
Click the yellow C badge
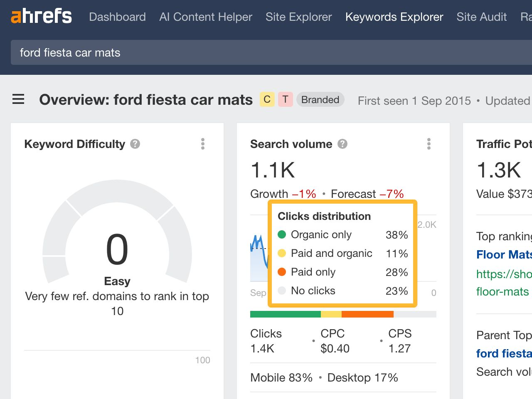click(267, 99)
